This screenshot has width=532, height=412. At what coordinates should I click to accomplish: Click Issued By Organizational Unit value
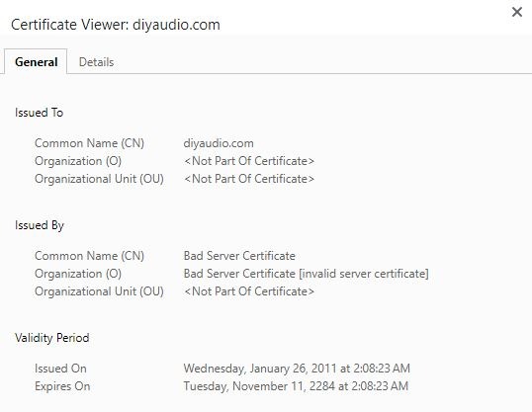tap(249, 291)
